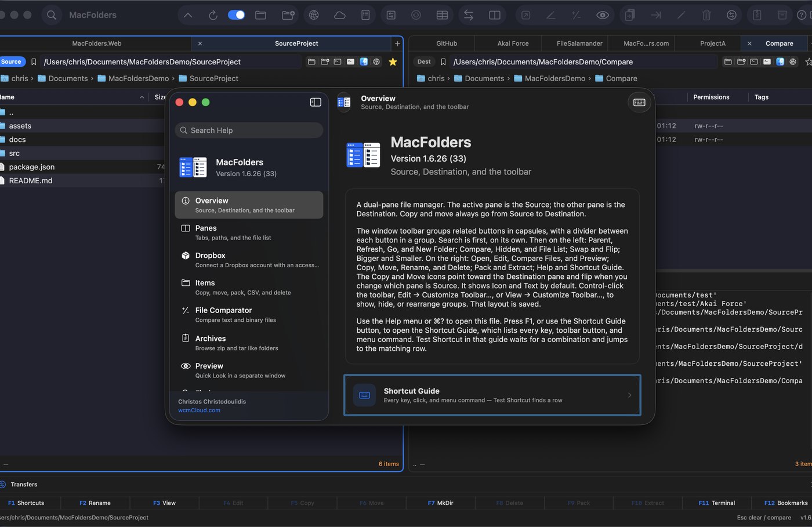The image size is (812, 527).
Task: Click the globe icon in main toolbar
Action: click(x=314, y=15)
